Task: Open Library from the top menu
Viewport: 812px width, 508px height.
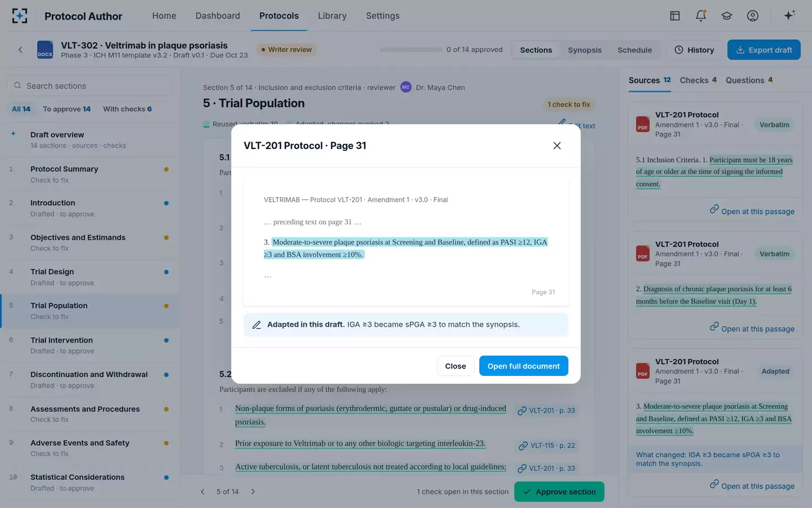Action: point(332,16)
